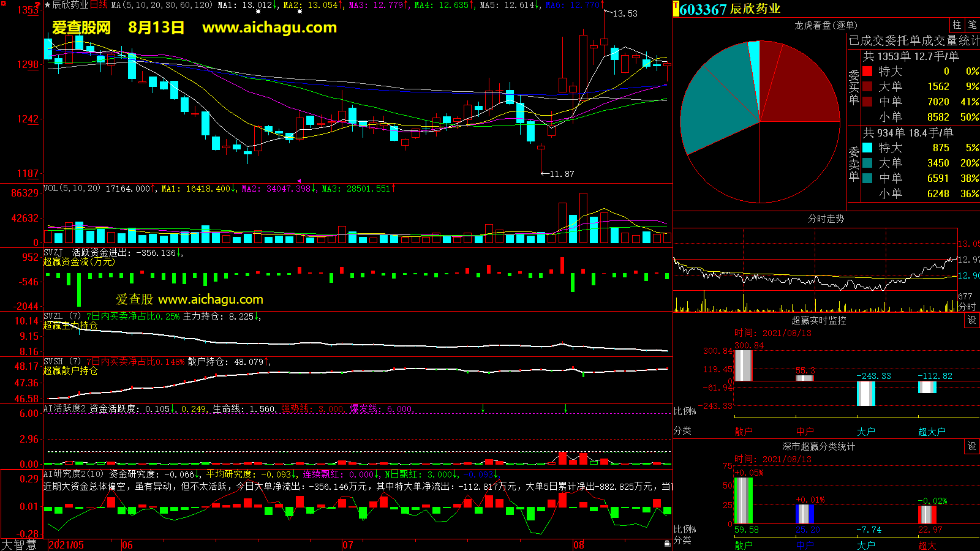Click the lock icon at chart bottom right
Screen dimensions: 980x551
pos(667,543)
